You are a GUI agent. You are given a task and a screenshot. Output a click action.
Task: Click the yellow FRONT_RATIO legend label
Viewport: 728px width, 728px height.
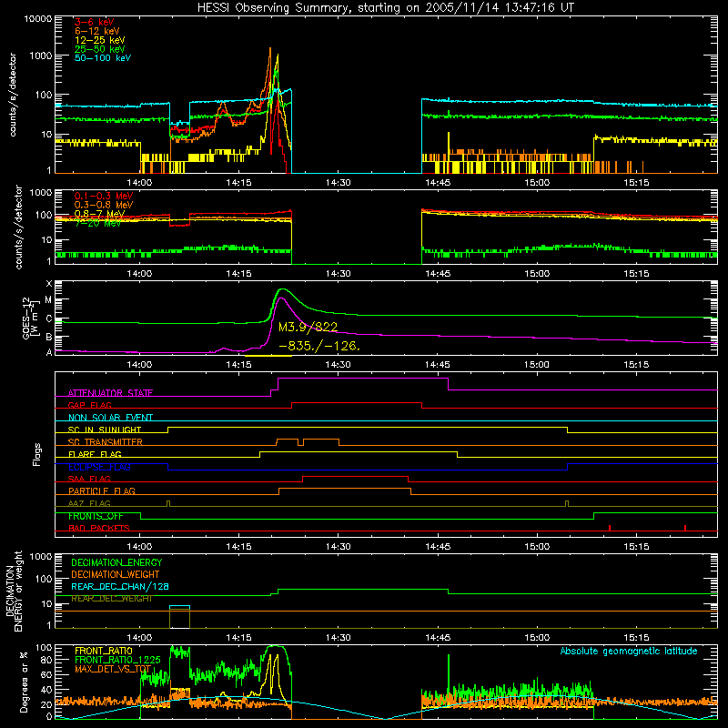(104, 651)
